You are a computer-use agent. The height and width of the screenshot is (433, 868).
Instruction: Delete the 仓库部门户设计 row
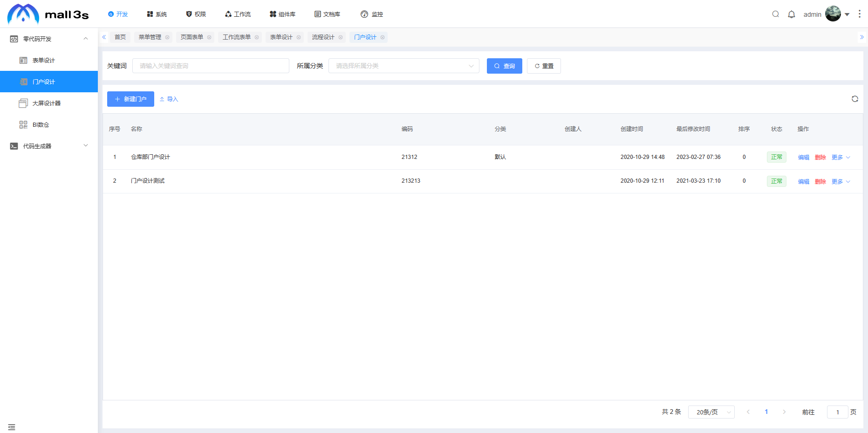coord(820,158)
